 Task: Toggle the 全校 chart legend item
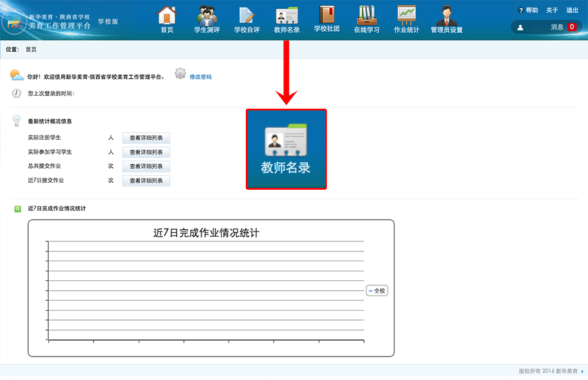(x=377, y=291)
